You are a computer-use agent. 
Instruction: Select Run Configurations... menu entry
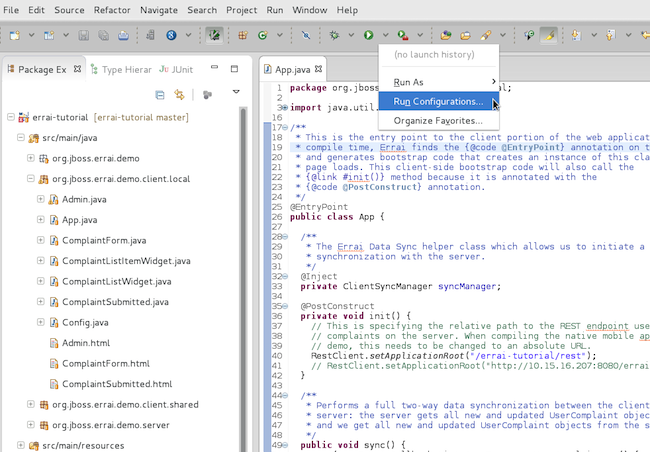click(x=438, y=101)
